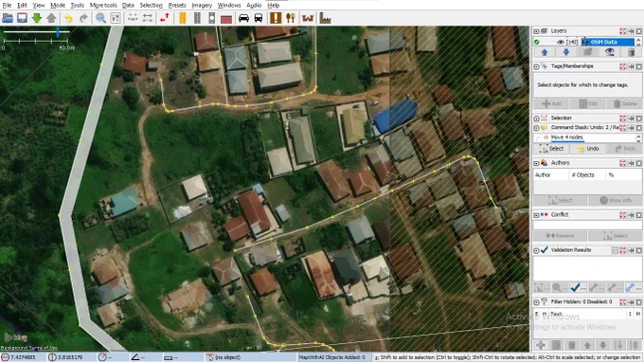Toggle OSM Data layer visibility eye
This screenshot has height=362, width=644.
pos(560,42)
